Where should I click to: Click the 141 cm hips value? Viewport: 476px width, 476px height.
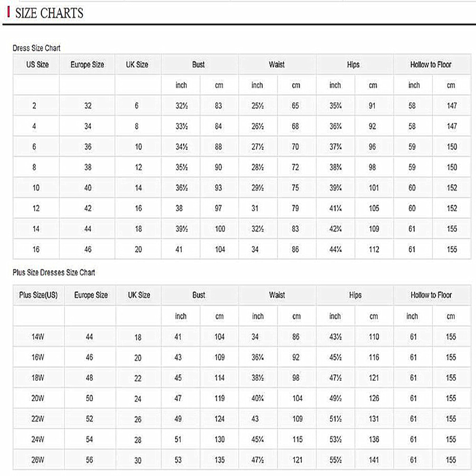374,460
